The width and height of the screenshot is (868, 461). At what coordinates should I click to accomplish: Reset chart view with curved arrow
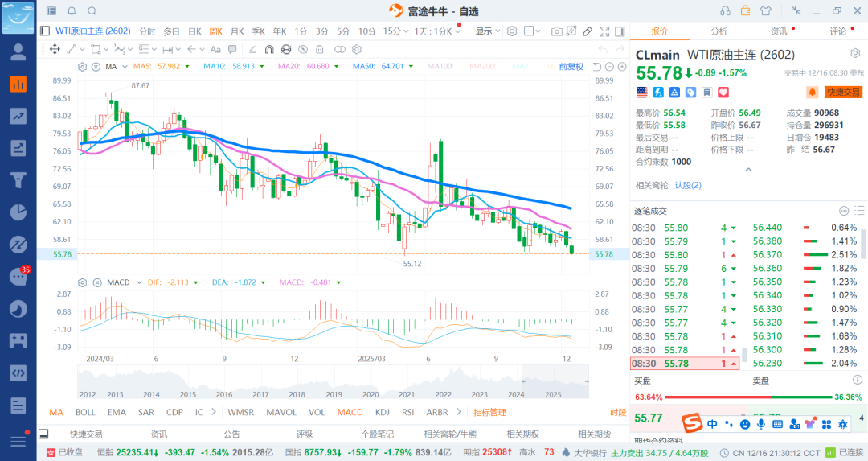tap(596, 67)
